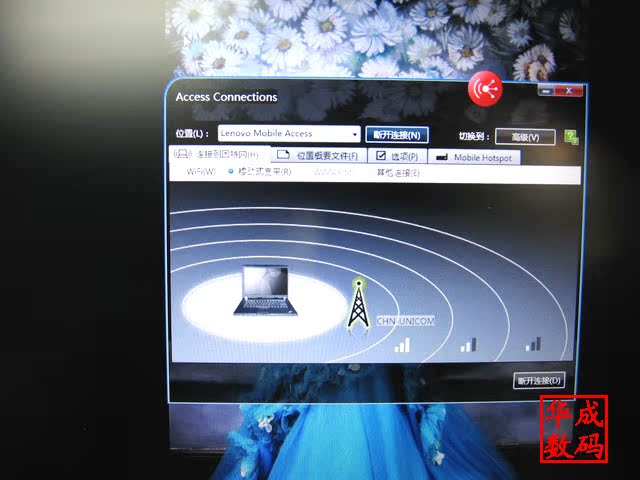Select the 移动式宽带(R) option
The image size is (640, 480).
tap(260, 172)
